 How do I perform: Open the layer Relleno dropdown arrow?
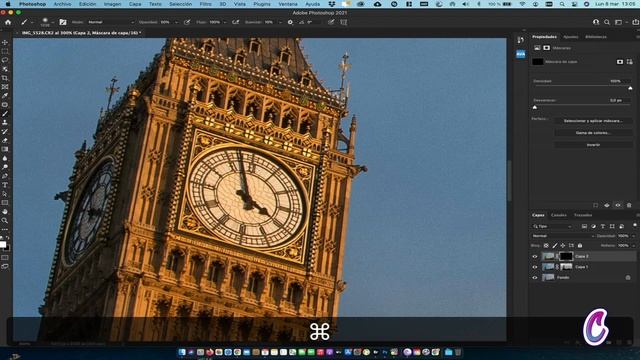[633, 246]
